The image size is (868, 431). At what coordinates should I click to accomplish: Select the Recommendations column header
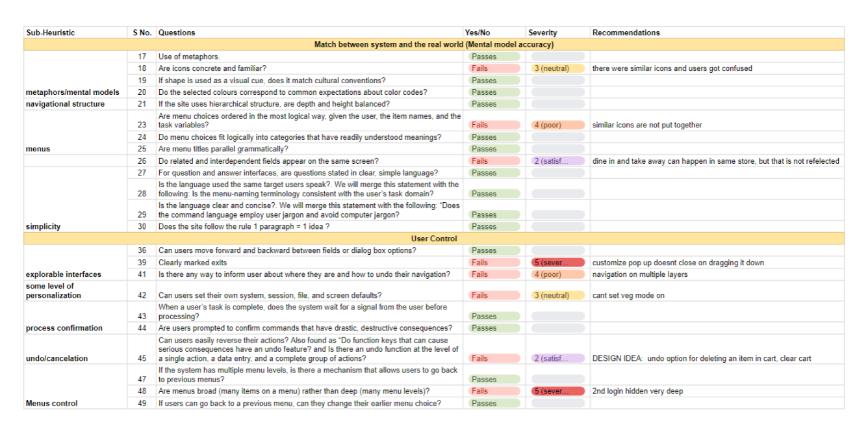[x=626, y=33]
